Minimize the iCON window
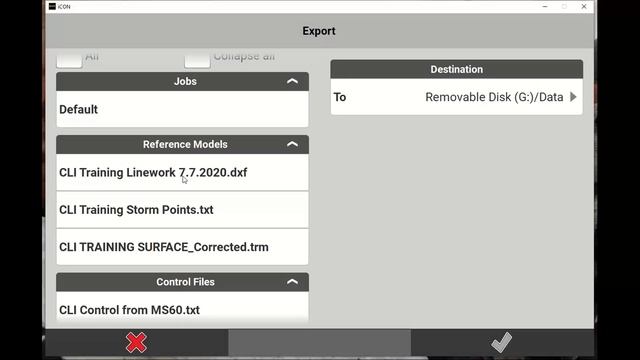 [x=545, y=7]
